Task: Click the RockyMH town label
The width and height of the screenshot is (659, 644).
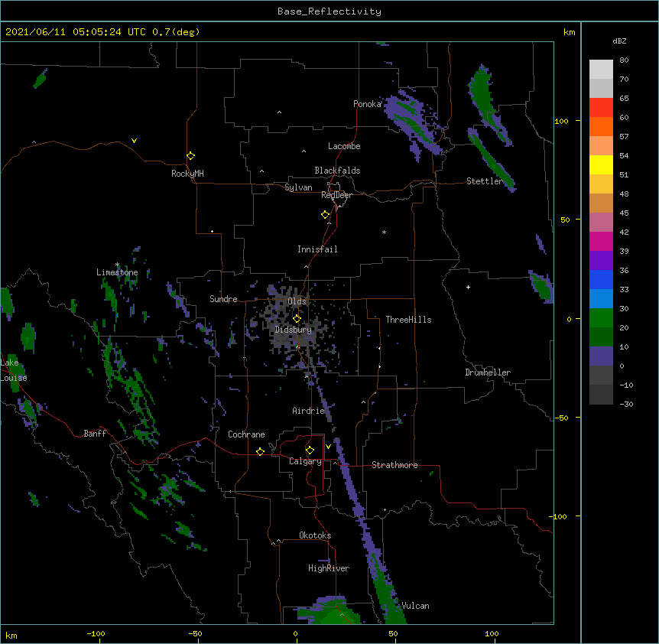Action: [187, 174]
